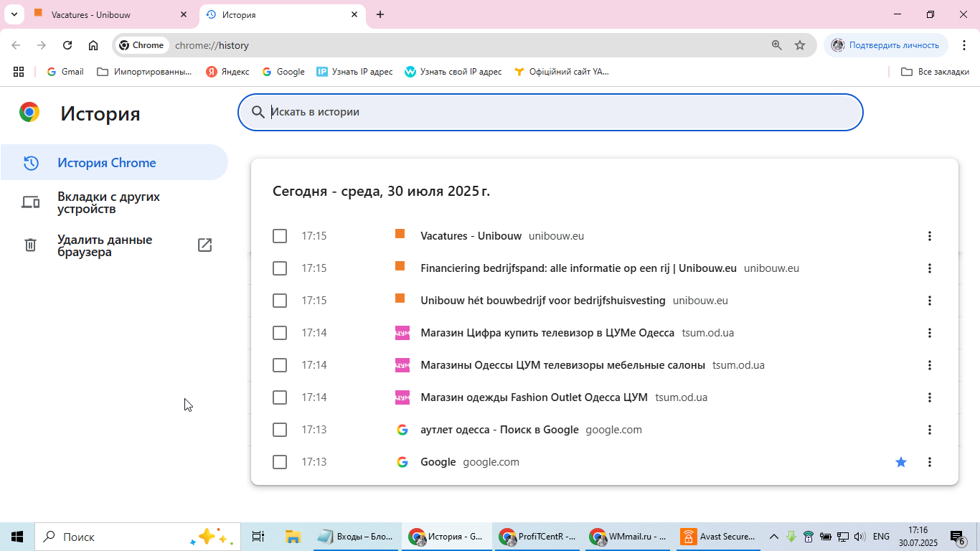Switch to the Входы – Блокнот taskbar window

coord(357,537)
